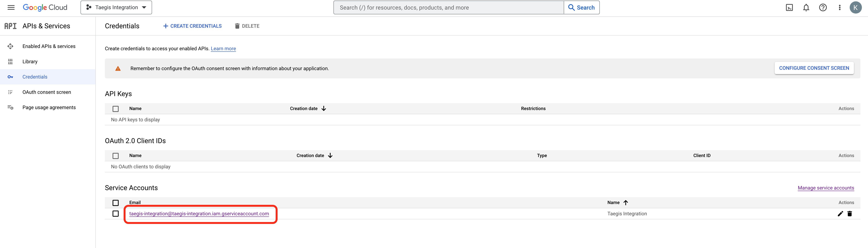Select Credentials in the sidebar
This screenshot has height=248, width=868.
pos(48,77)
